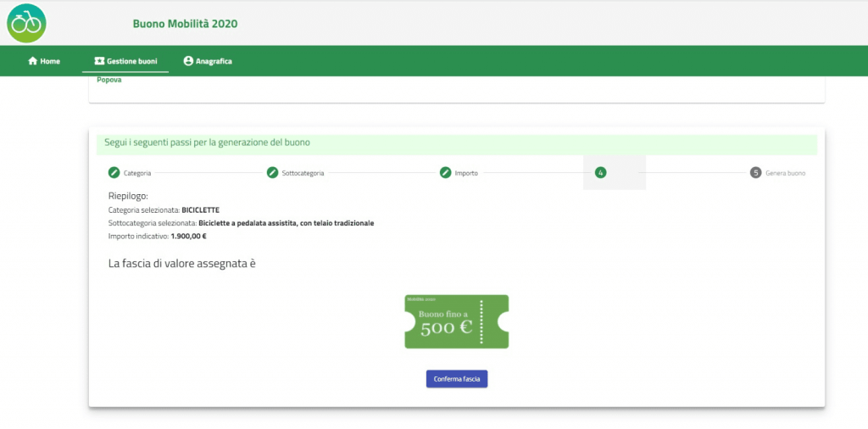Click the pedalata assistita subcategory text
This screenshot has height=429, width=868.
pos(287,224)
